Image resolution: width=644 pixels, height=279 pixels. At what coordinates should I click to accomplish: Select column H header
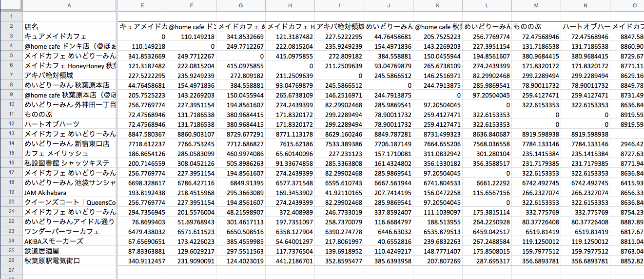290,6
